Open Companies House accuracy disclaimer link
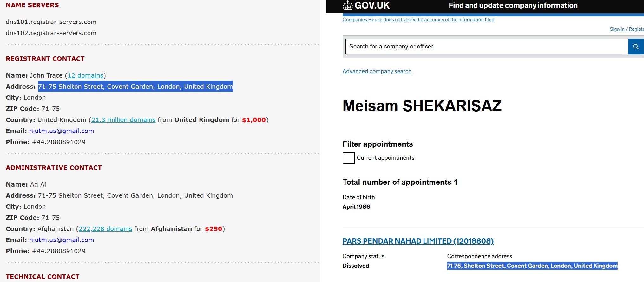The width and height of the screenshot is (644, 282). (x=418, y=20)
